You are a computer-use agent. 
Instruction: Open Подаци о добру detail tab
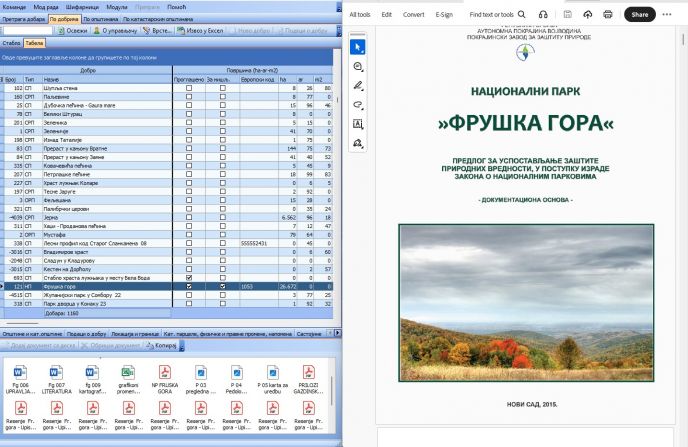pyautogui.click(x=86, y=334)
